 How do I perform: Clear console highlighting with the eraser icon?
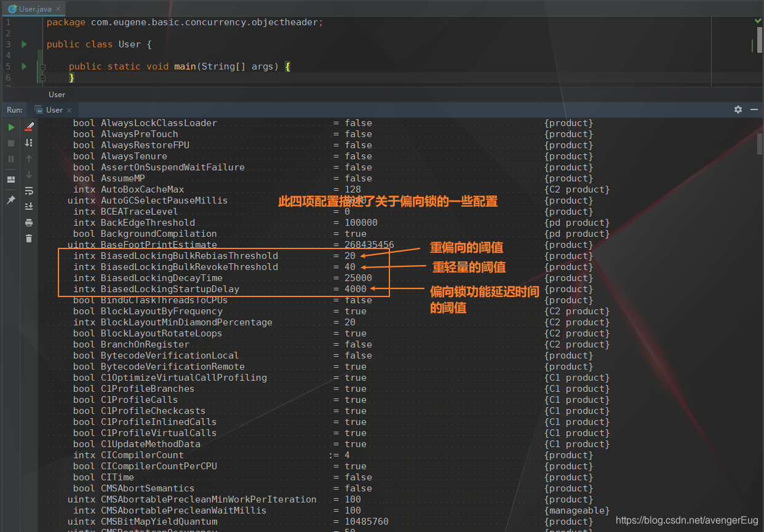[29, 127]
